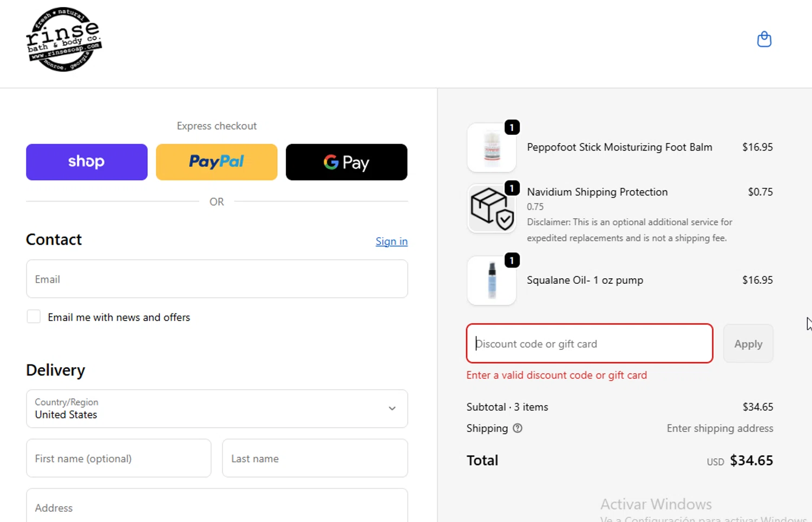The height and width of the screenshot is (522, 812).
Task: Click the Express checkout heading
Action: [217, 126]
